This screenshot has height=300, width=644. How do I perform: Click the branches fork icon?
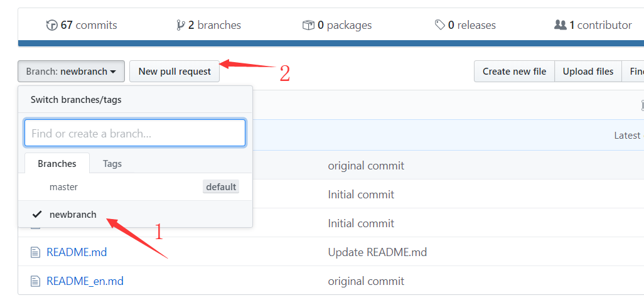[181, 25]
